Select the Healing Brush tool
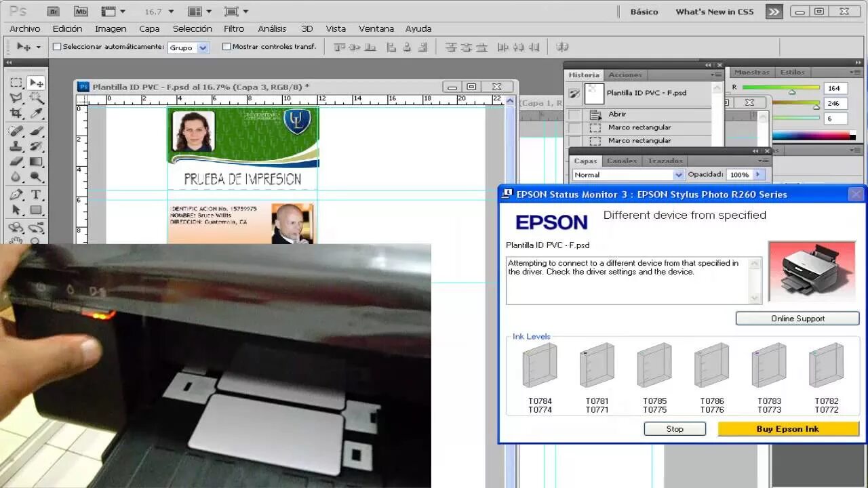Viewport: 868px width, 488px height. pos(16,131)
